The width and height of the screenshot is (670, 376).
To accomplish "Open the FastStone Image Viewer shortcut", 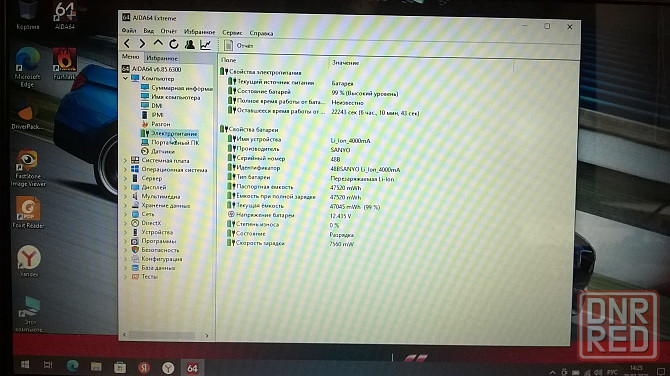I will coord(28,167).
